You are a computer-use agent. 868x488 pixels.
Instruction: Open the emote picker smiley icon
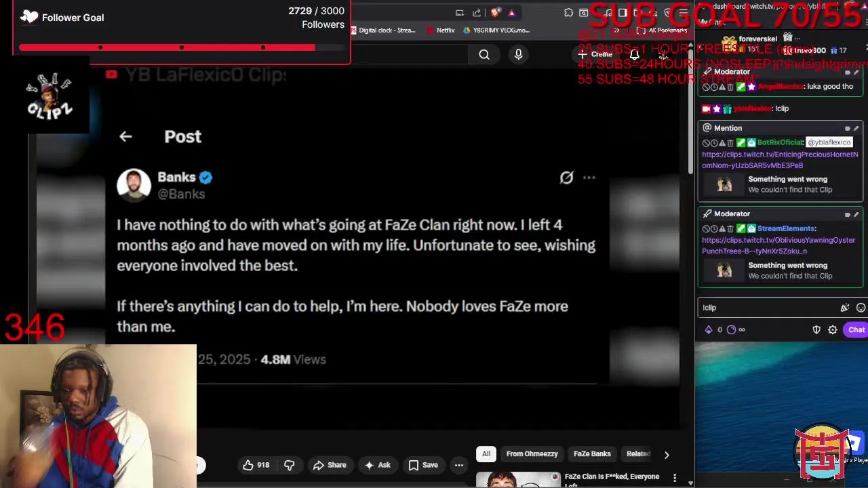pyautogui.click(x=861, y=308)
